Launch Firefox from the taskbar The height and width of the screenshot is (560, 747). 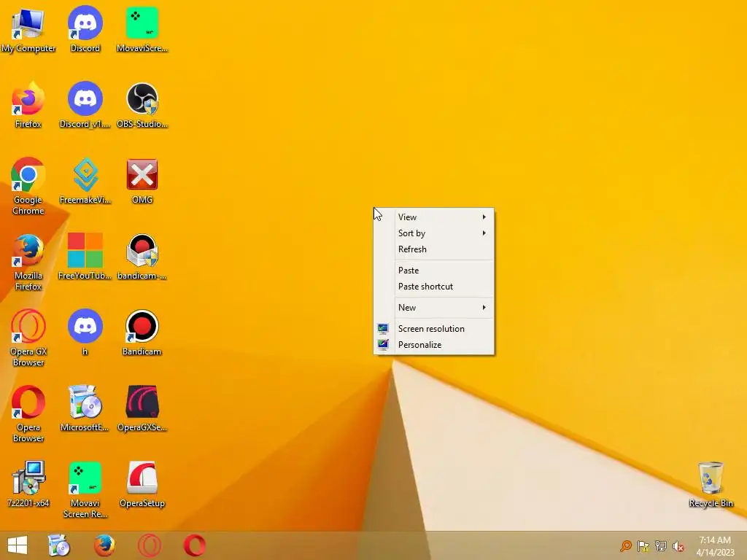(x=104, y=545)
